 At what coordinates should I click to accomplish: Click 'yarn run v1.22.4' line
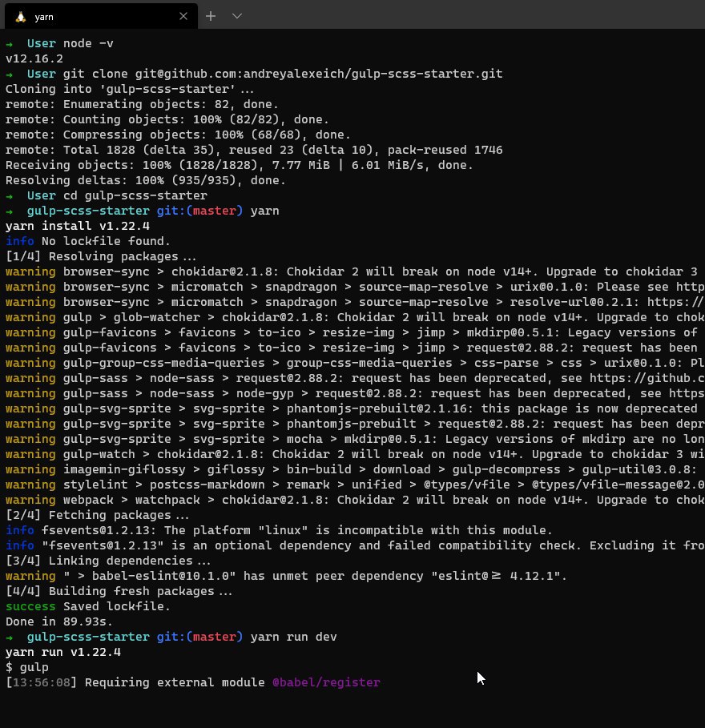[63, 653]
